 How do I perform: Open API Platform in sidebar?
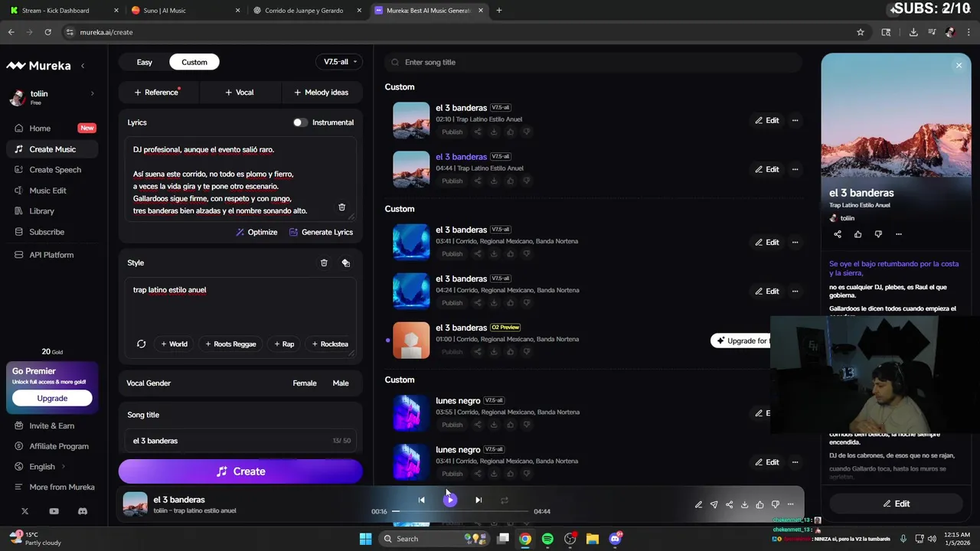51,255
